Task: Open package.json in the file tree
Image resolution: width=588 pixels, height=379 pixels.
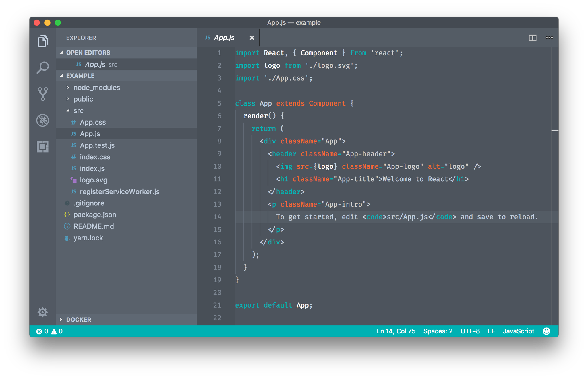Action: tap(126, 215)
